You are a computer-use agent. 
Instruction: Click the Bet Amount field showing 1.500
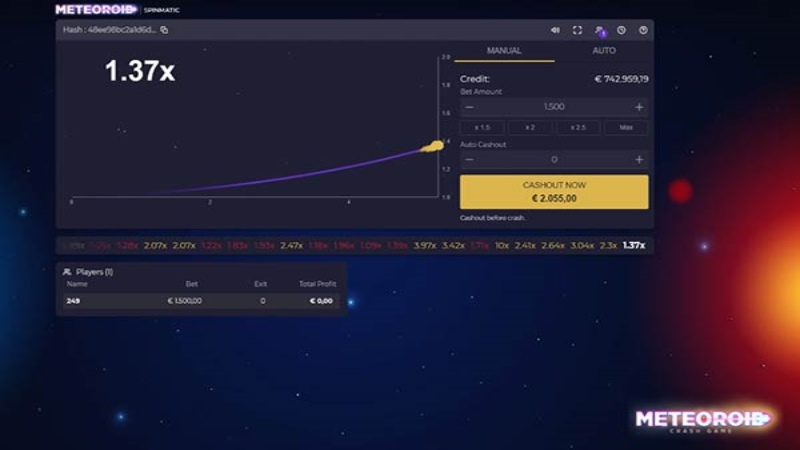click(554, 107)
